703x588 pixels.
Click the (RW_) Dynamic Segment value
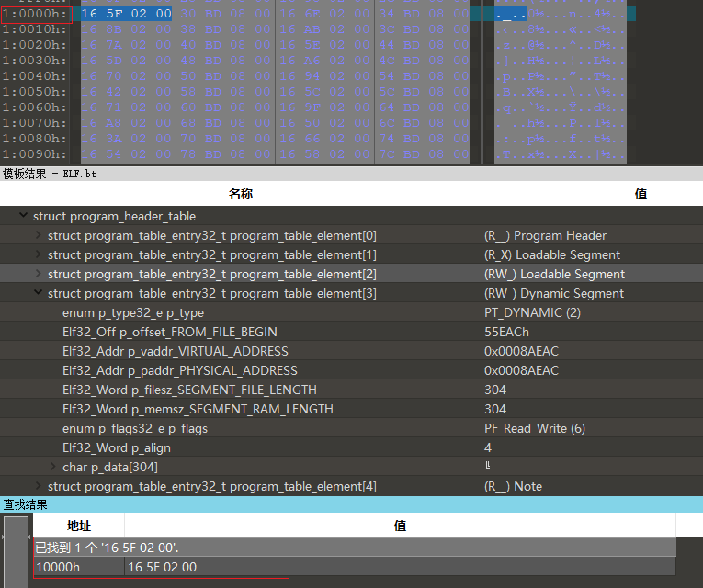point(554,293)
